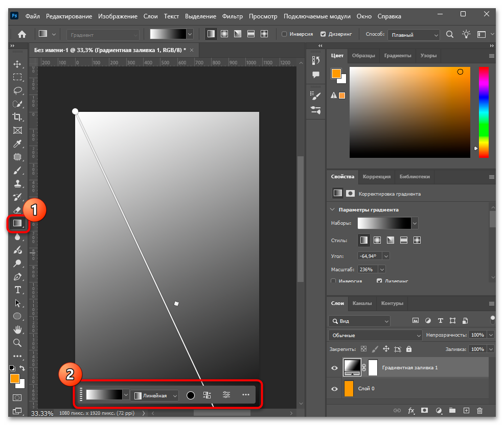Toggle lock transparent pixels in Layers panel
504x425 pixels.
click(363, 349)
